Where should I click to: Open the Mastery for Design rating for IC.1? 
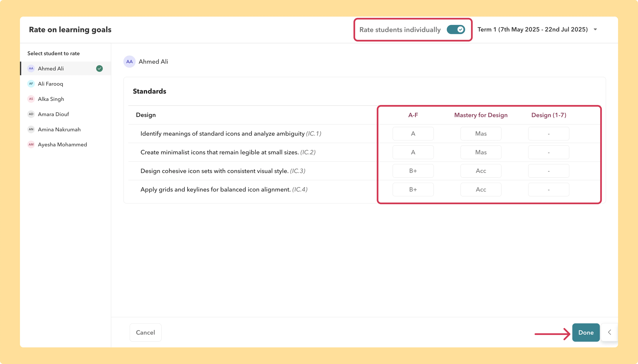[x=481, y=134]
